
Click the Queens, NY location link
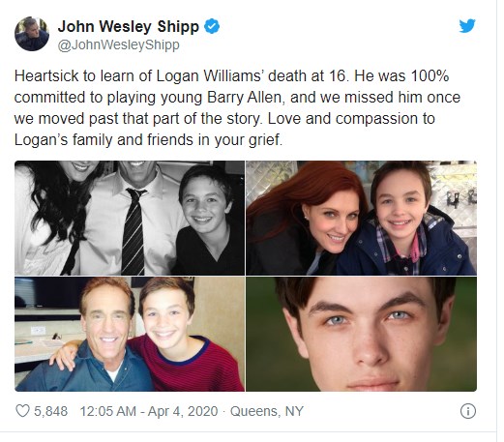click(267, 411)
